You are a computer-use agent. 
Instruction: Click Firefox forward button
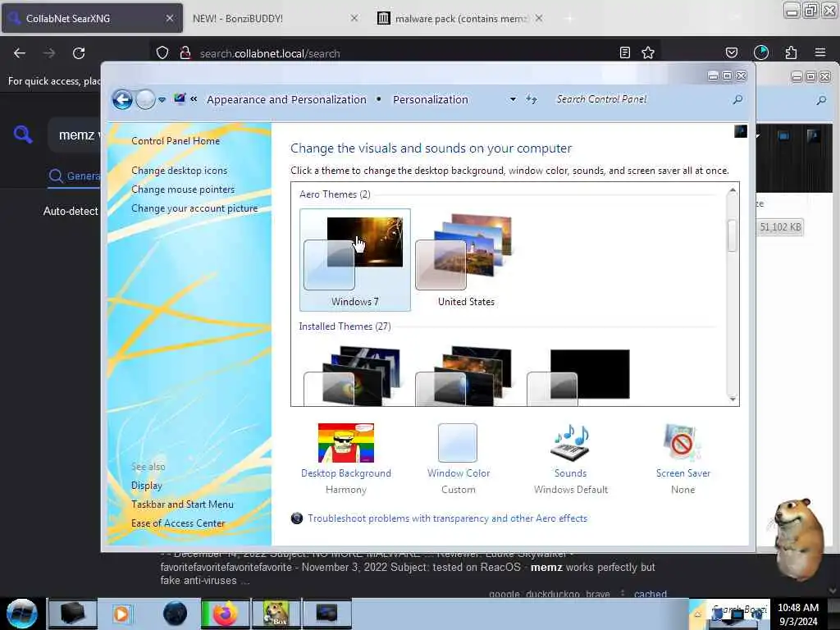click(x=49, y=53)
